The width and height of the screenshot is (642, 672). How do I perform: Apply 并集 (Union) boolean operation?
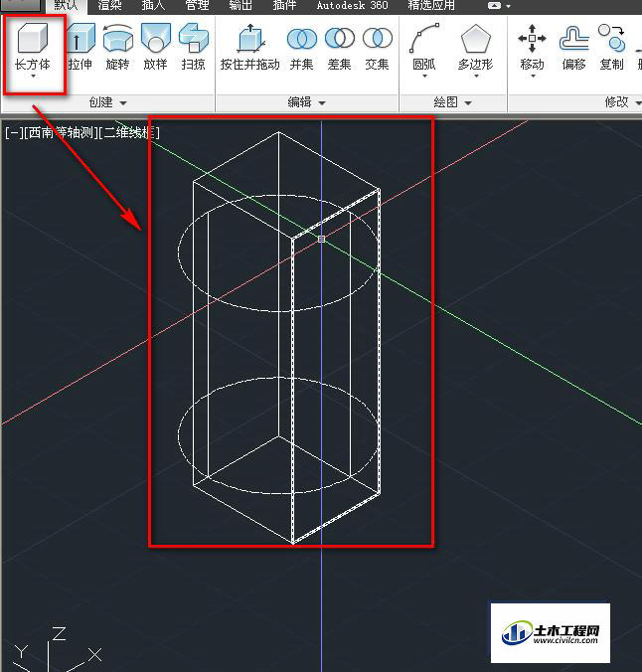click(x=302, y=47)
